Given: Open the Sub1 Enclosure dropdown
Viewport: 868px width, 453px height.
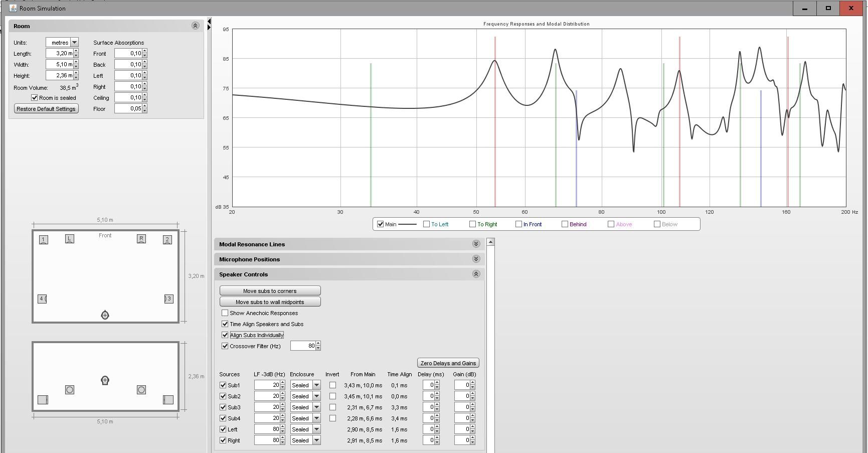Looking at the screenshot, I should click(316, 385).
